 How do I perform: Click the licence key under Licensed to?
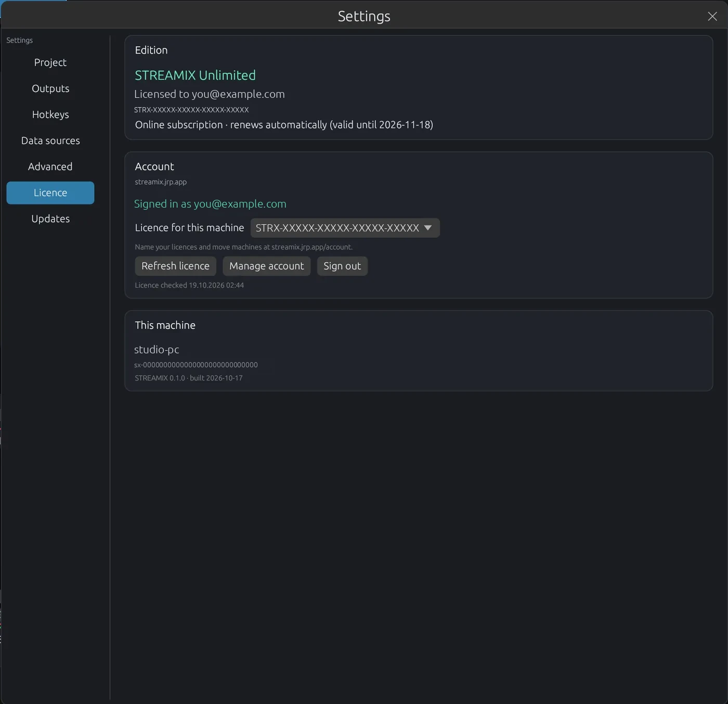coord(191,110)
